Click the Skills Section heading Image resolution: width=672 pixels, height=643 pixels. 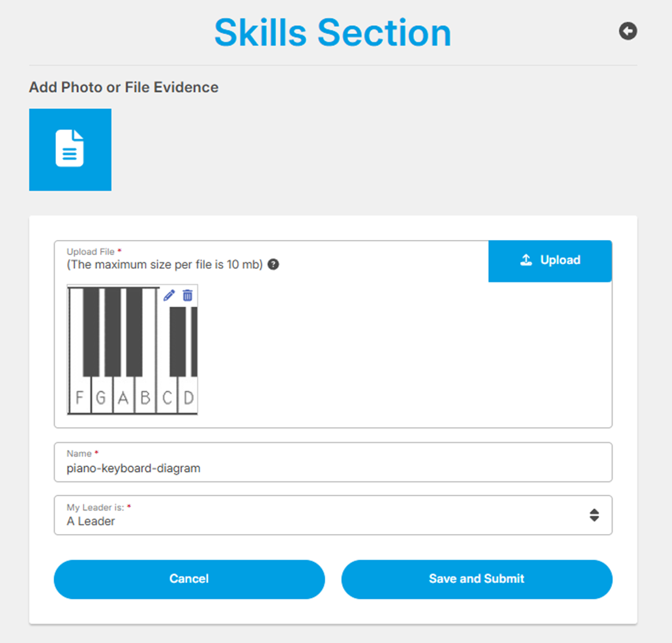click(332, 33)
